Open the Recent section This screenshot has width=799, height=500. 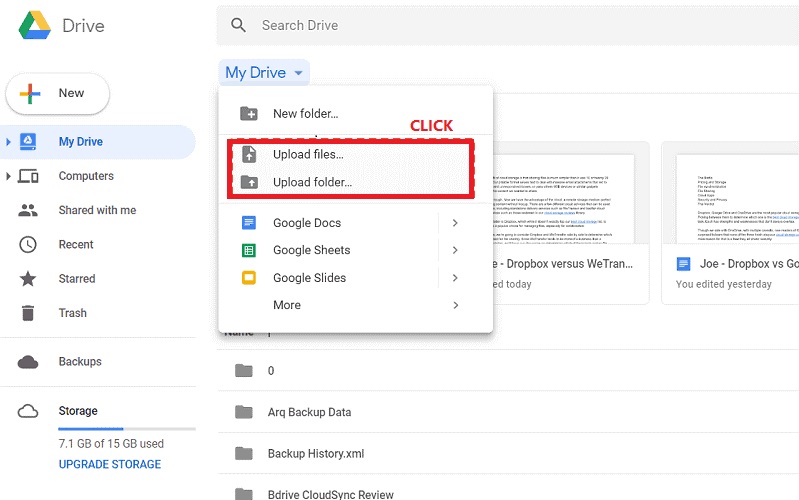click(76, 245)
